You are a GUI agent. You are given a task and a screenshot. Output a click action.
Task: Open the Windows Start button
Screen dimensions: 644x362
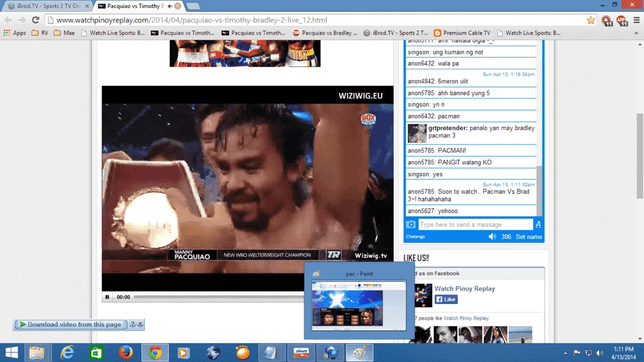point(11,352)
